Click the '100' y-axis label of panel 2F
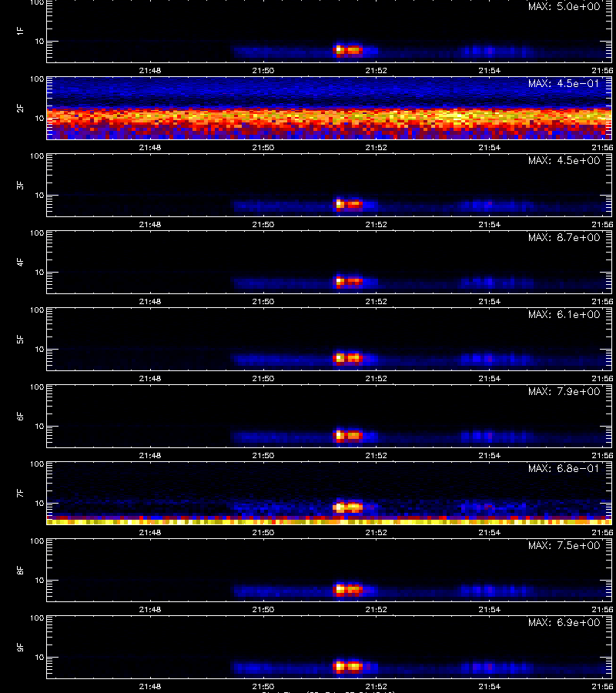The width and height of the screenshot is (616, 693). pos(37,79)
